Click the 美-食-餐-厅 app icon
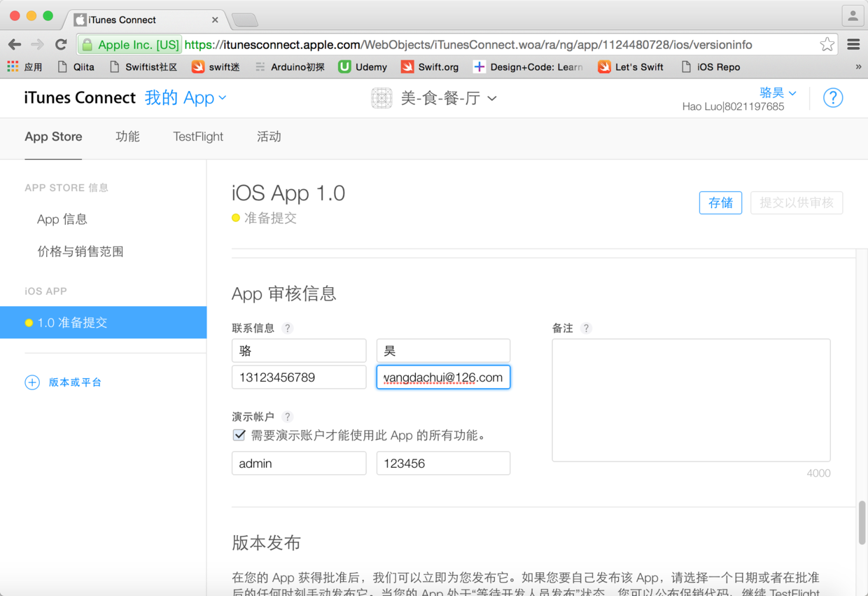 click(x=381, y=99)
